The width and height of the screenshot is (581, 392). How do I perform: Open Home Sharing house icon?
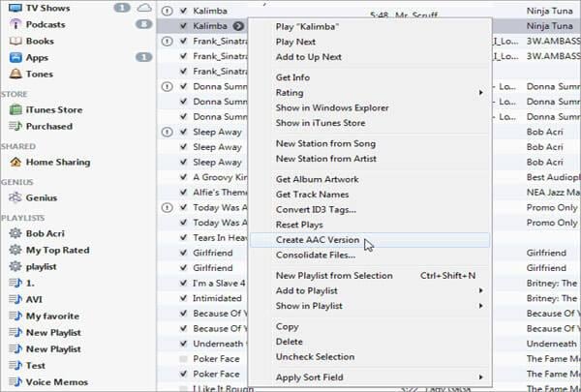15,162
